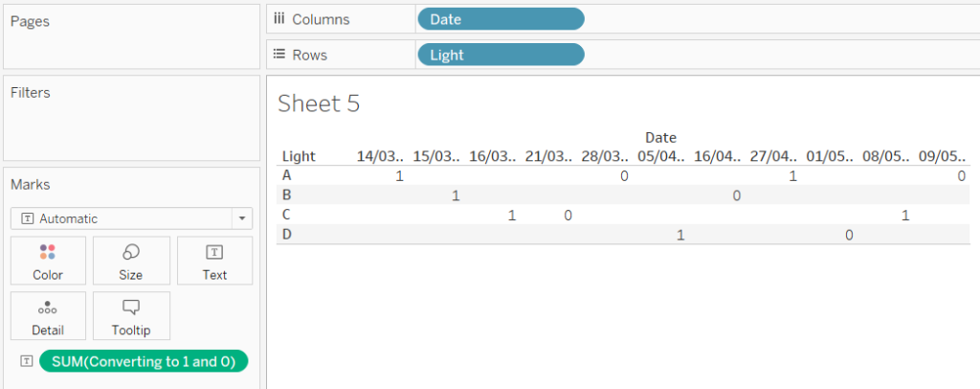Click the Text marks card icon
980x389 pixels.
(x=214, y=252)
